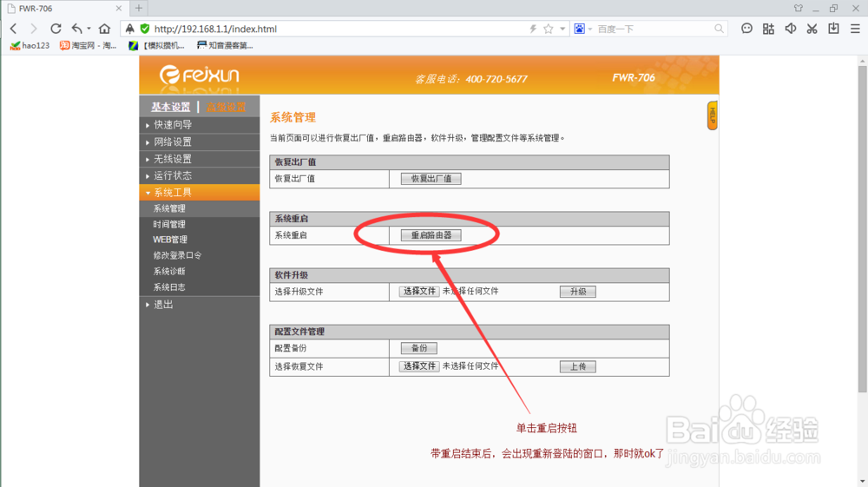Image resolution: width=868 pixels, height=487 pixels.
Task: Open the Taobao bookmark
Action: [x=88, y=45]
